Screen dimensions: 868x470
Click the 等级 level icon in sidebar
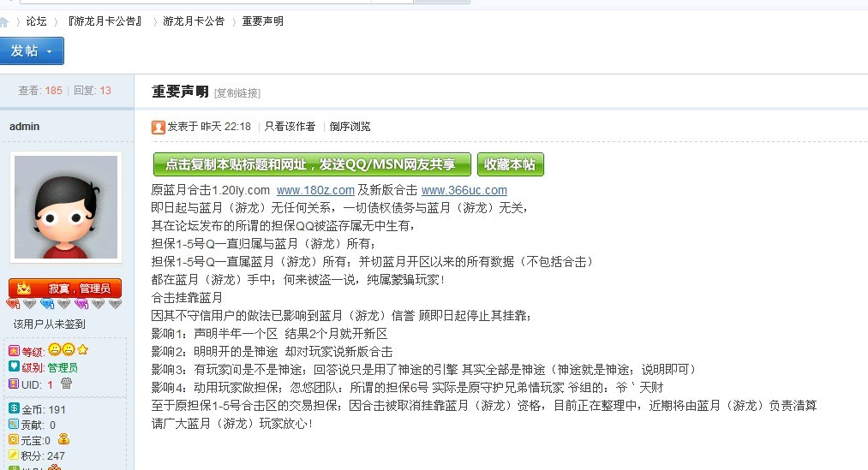point(14,351)
